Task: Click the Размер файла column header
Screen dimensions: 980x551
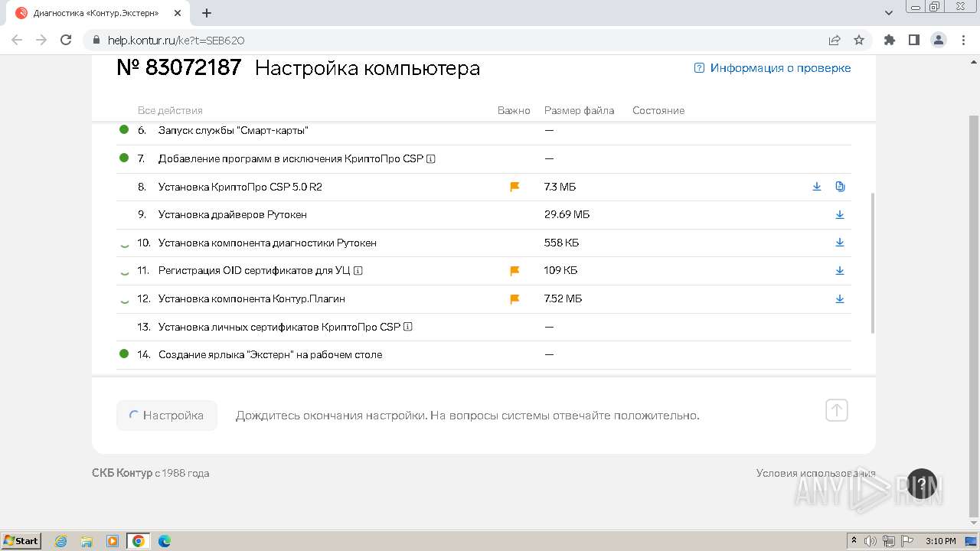Action: [x=580, y=110]
